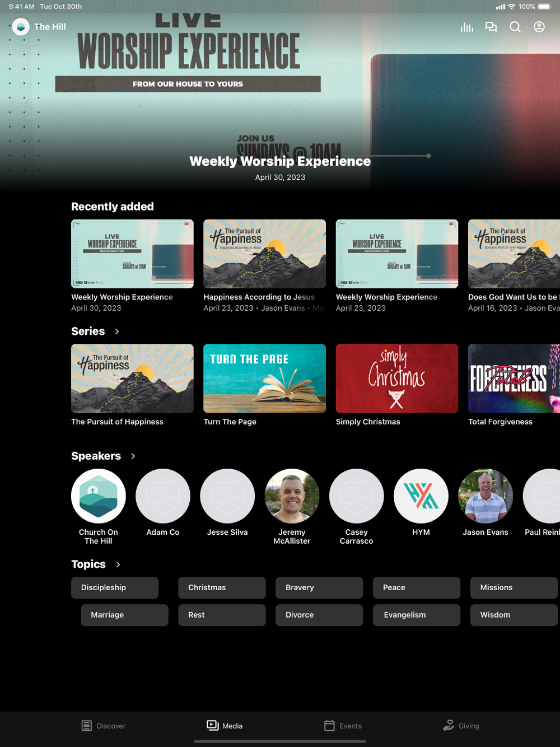This screenshot has width=560, height=747.
Task: Select Paul Reinhard speaker avatar
Action: [x=542, y=496]
